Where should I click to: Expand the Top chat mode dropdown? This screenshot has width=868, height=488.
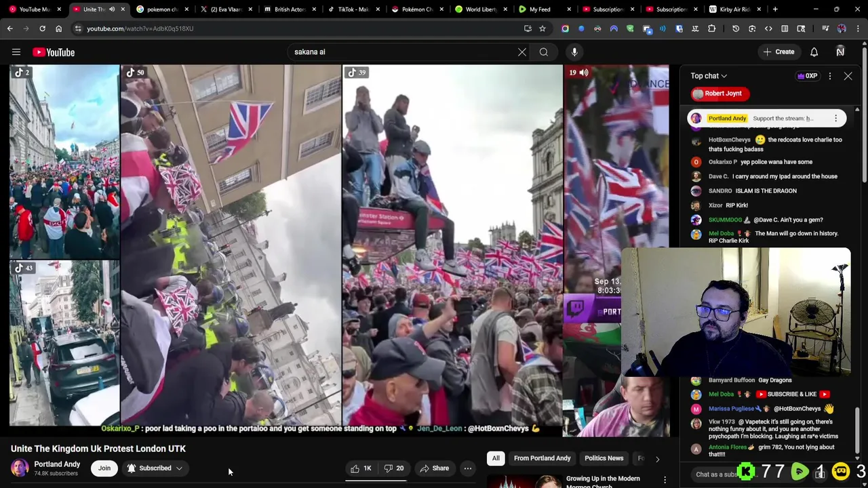tap(709, 76)
